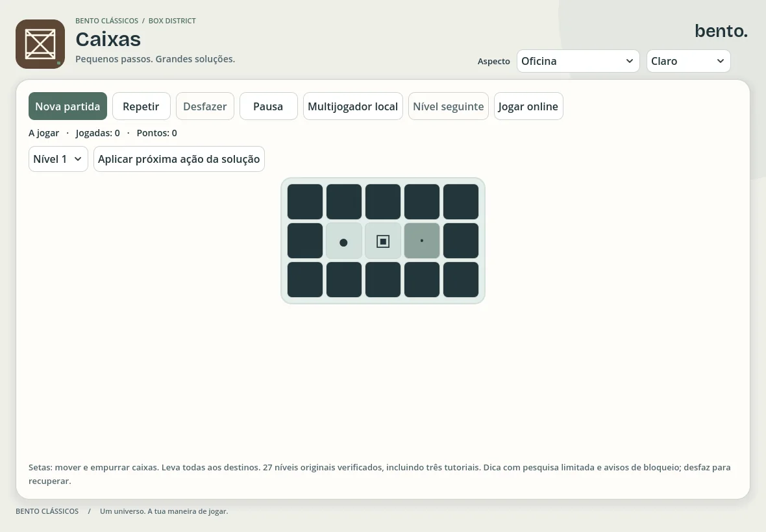
Task: Click the box tile on the board
Action: (x=383, y=241)
